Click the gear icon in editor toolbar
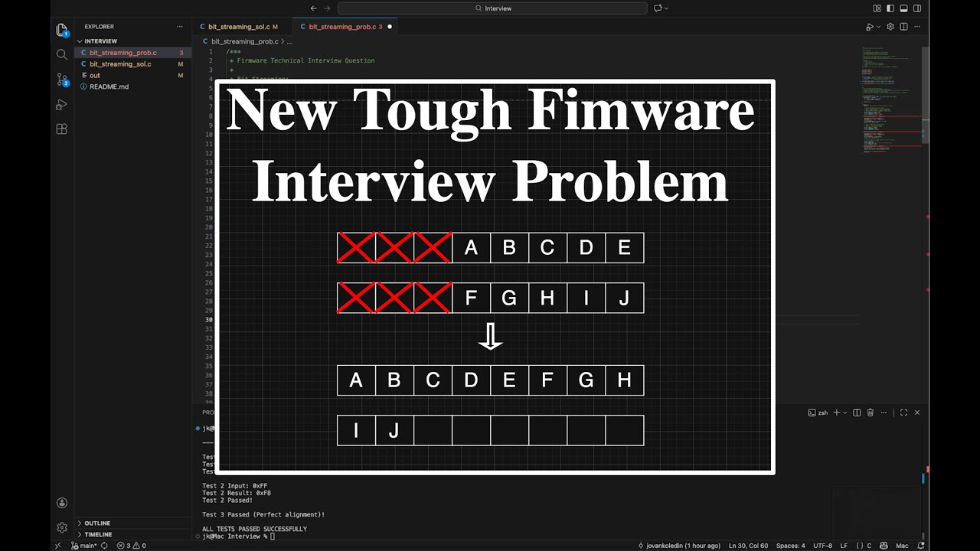980x551 pixels. [x=890, y=27]
